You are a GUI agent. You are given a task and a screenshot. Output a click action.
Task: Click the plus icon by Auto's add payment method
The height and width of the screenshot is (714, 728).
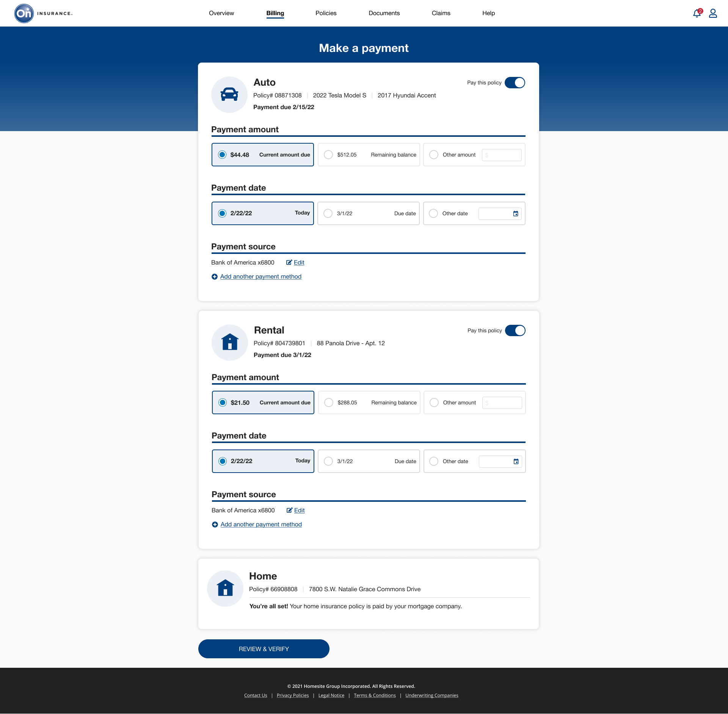(x=215, y=277)
